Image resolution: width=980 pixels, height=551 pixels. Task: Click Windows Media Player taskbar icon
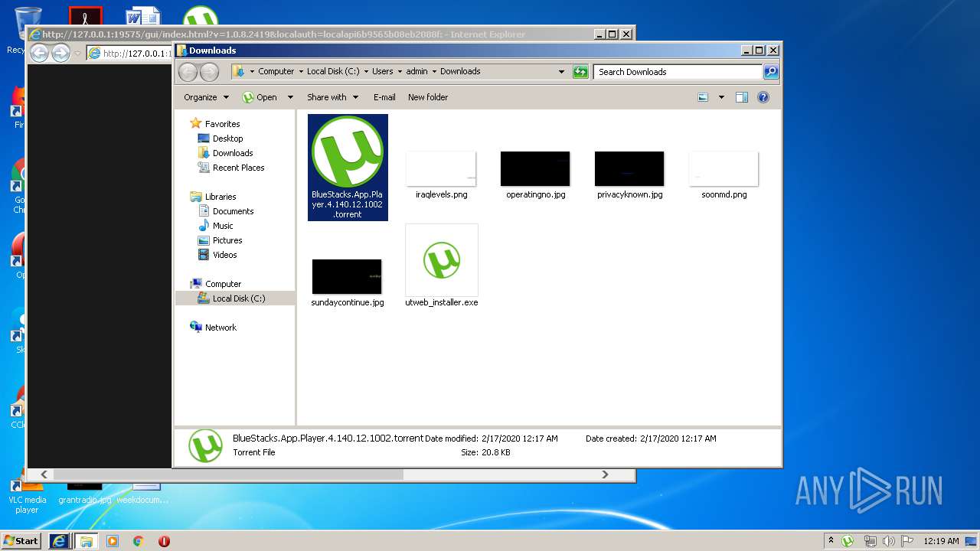tap(113, 541)
